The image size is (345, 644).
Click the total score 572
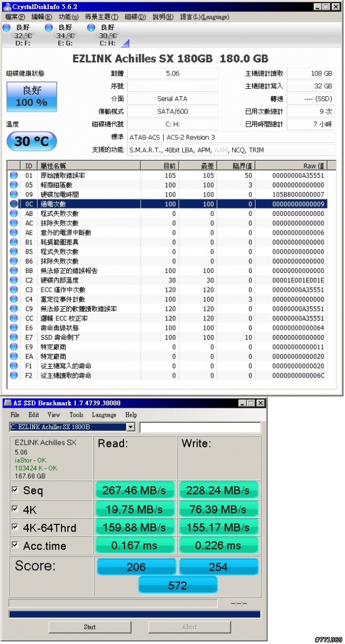coord(178,585)
